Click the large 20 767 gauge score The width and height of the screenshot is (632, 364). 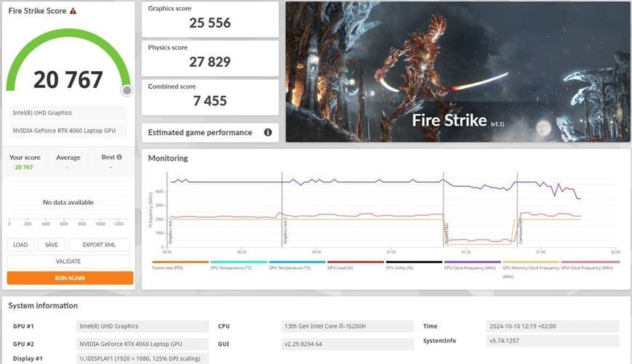[68, 80]
